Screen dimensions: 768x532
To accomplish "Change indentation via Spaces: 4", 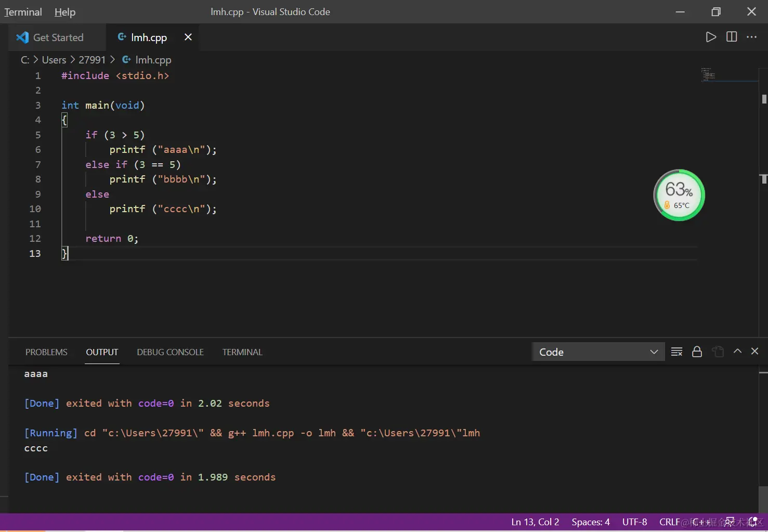I will click(x=591, y=522).
